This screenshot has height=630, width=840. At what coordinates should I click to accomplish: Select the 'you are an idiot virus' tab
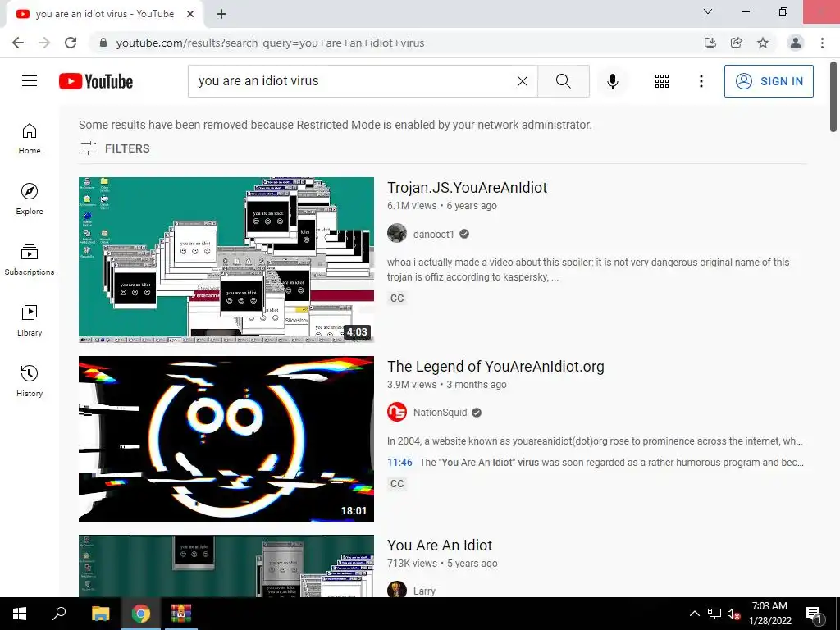click(x=105, y=14)
